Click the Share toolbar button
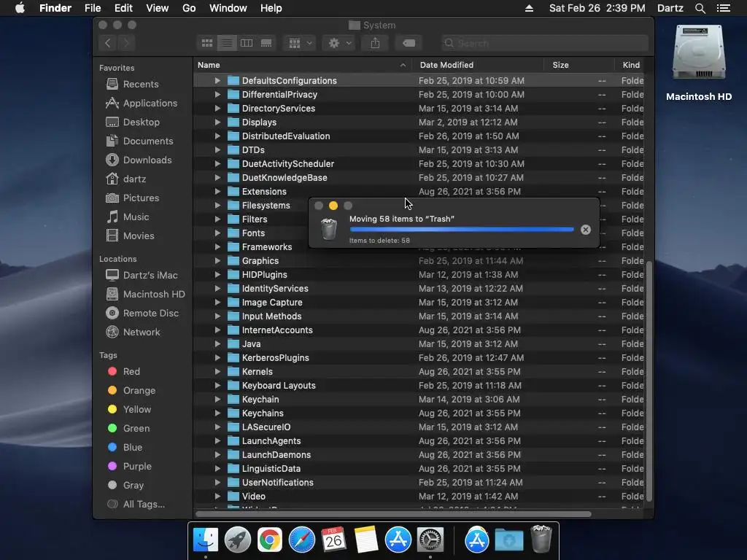 pos(376,43)
